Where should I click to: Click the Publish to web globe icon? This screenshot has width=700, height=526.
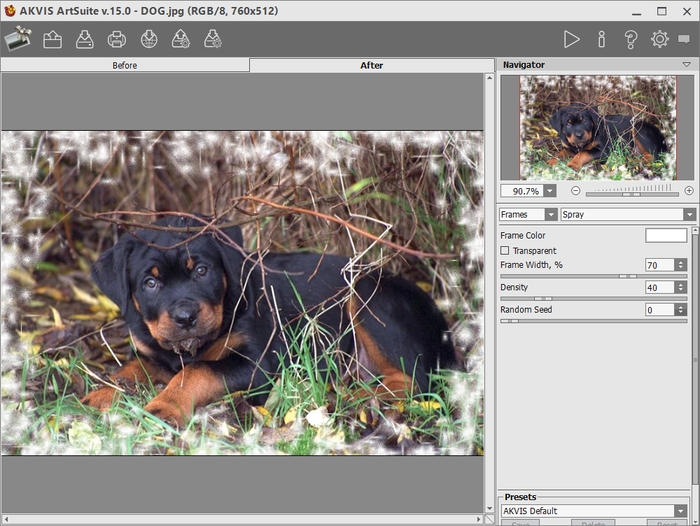coord(149,39)
